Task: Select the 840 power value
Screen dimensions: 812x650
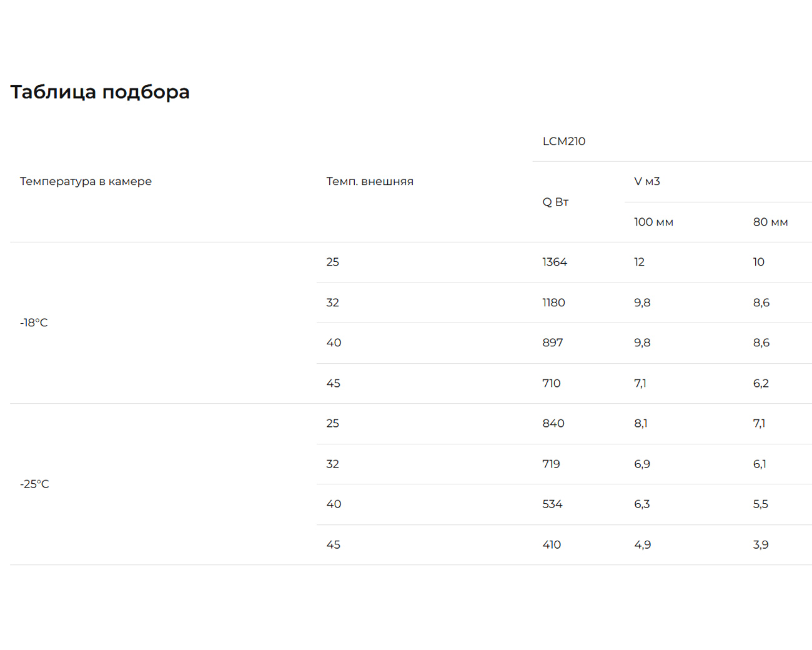Action: click(553, 423)
